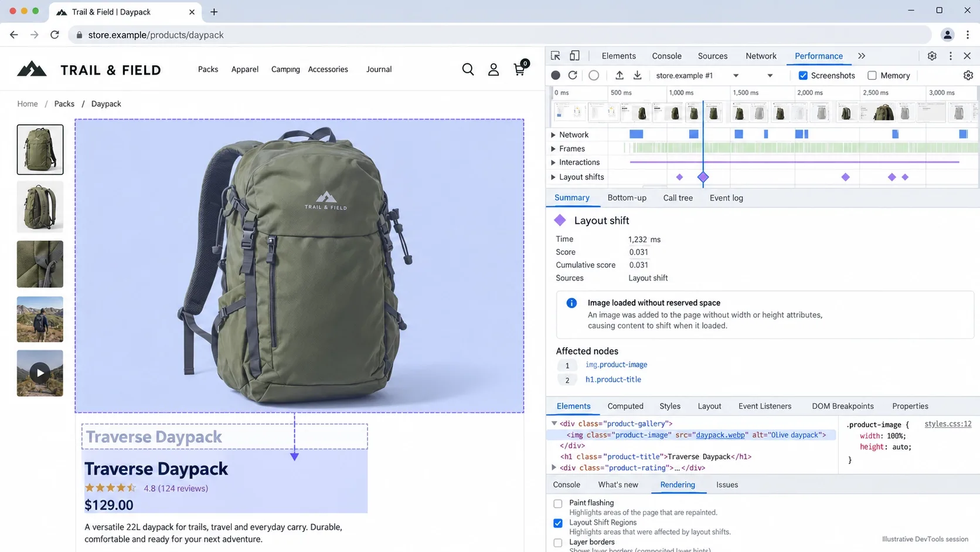Viewport: 980px width, 552px height.
Task: Open the store.example #1 recording dropdown
Action: 697,75
